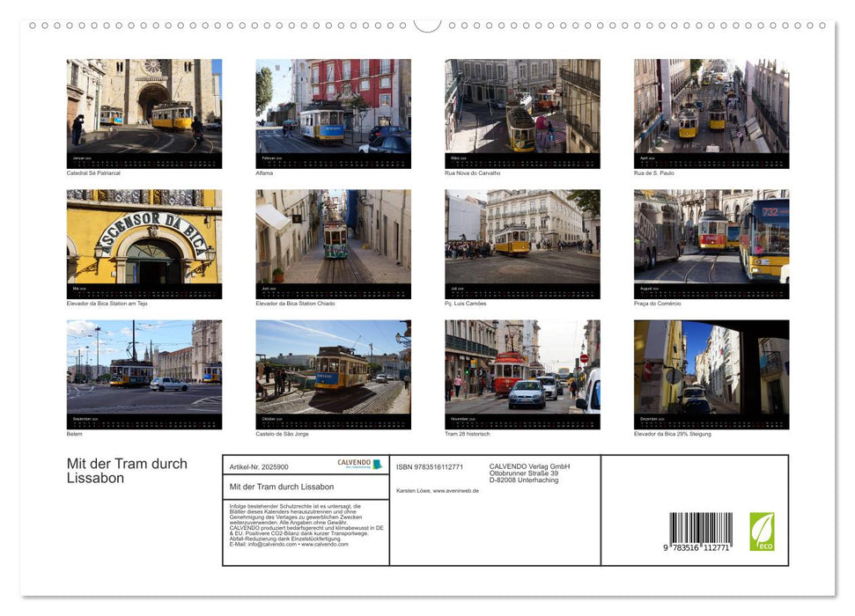Click the author name Karsten Löwe
This screenshot has width=855, height=616.
(412, 492)
